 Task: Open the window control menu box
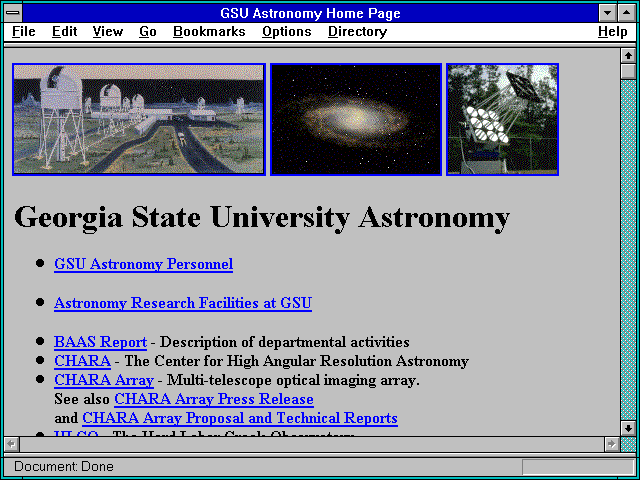tap(13, 13)
